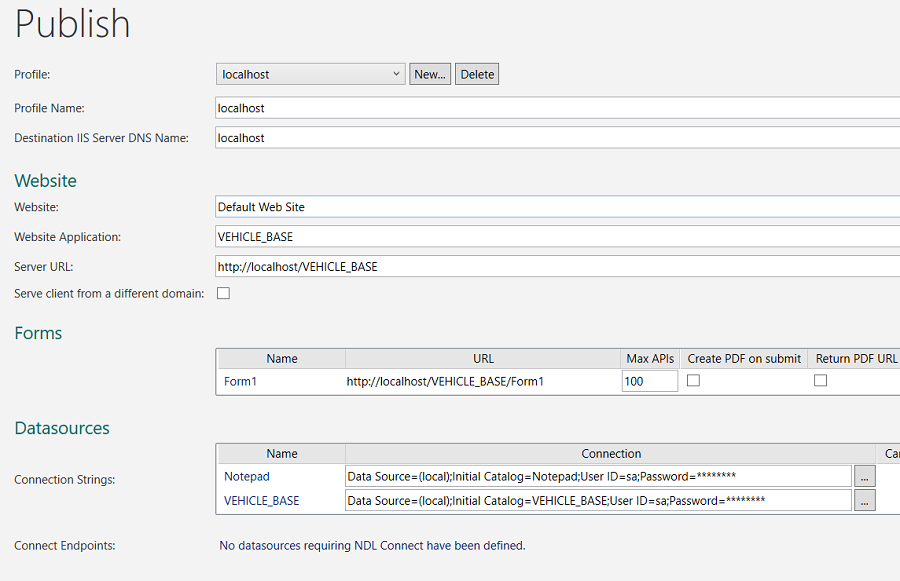
Task: Create a new profile with New button
Action: click(x=430, y=73)
